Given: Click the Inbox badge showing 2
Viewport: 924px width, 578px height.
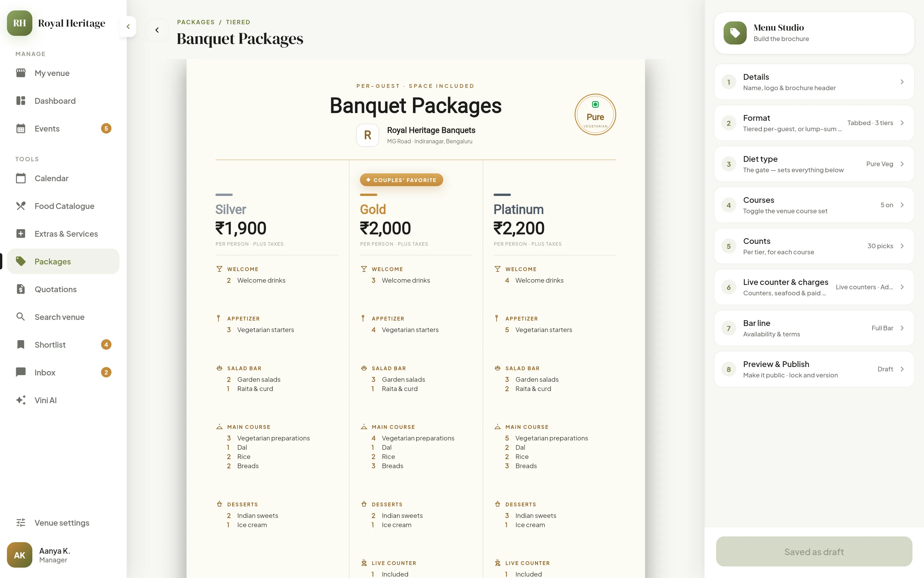Looking at the screenshot, I should (106, 372).
